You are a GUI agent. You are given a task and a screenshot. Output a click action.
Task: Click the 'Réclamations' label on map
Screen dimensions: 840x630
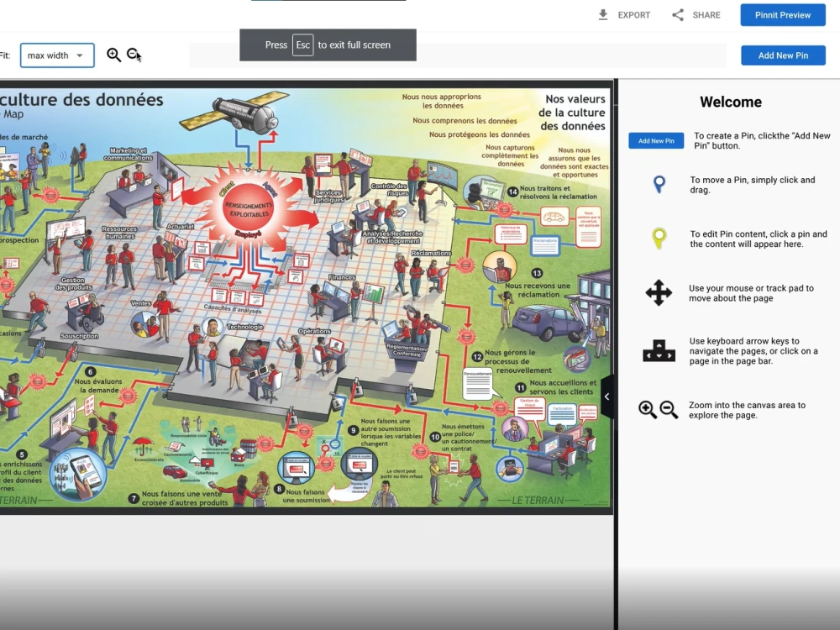[431, 253]
